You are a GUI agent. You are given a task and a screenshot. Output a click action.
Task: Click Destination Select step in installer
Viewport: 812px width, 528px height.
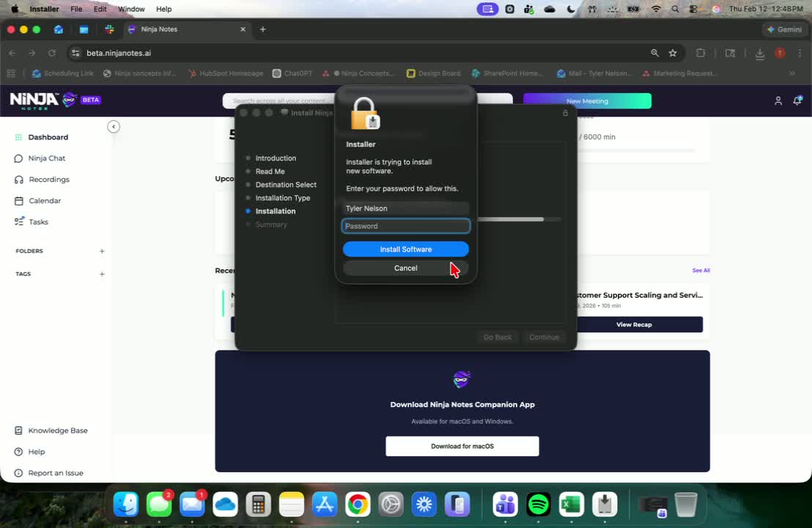click(285, 185)
